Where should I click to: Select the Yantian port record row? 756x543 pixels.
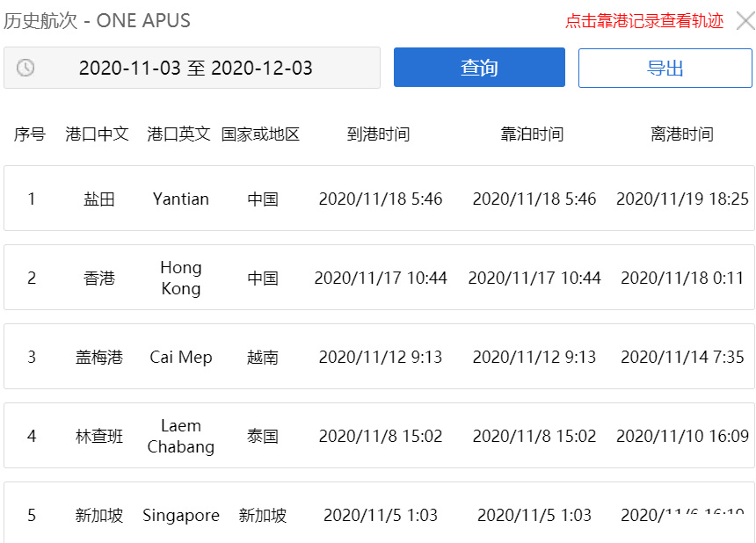click(378, 199)
